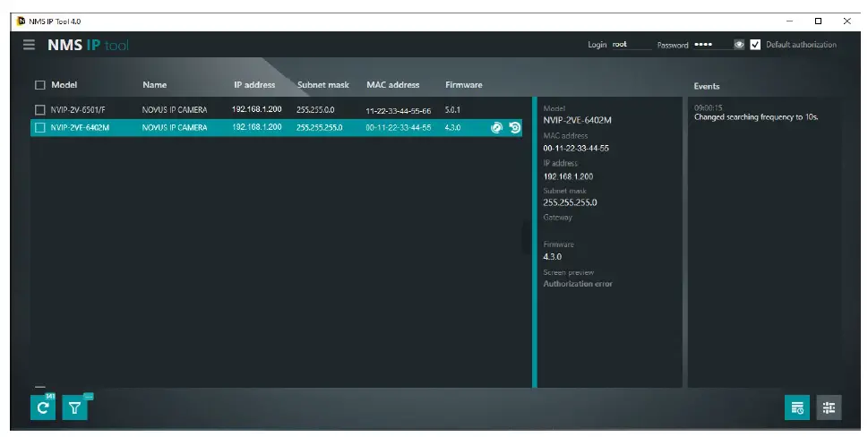Click NOVUS IP CAMERA name in first row
This screenshot has width=868, height=437.
(175, 110)
